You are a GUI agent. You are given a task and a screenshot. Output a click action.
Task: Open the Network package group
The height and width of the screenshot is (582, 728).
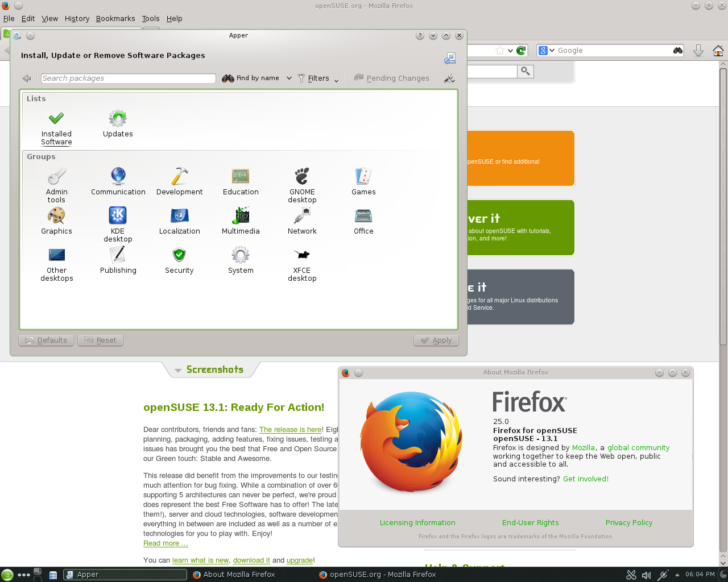[x=302, y=221]
